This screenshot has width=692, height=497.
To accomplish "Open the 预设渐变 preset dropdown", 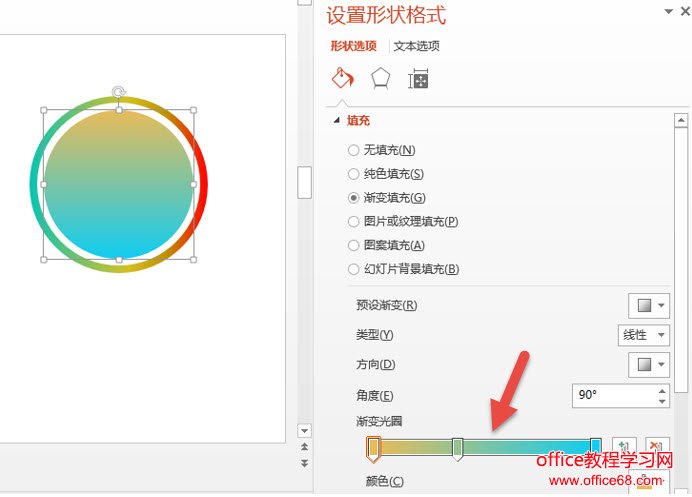I will point(649,305).
